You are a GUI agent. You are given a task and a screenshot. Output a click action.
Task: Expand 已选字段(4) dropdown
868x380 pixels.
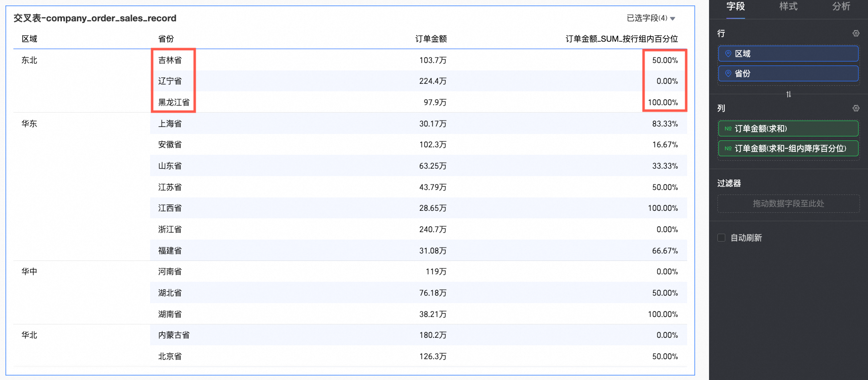click(x=651, y=18)
